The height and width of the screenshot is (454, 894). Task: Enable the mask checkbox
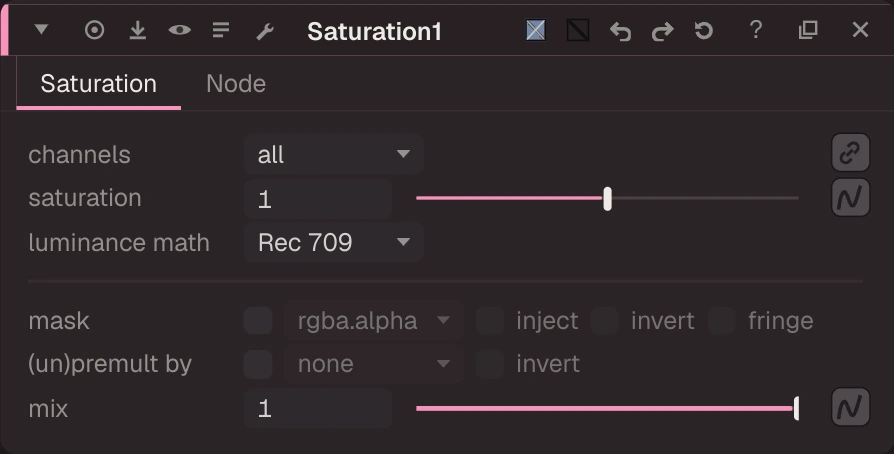[258, 321]
